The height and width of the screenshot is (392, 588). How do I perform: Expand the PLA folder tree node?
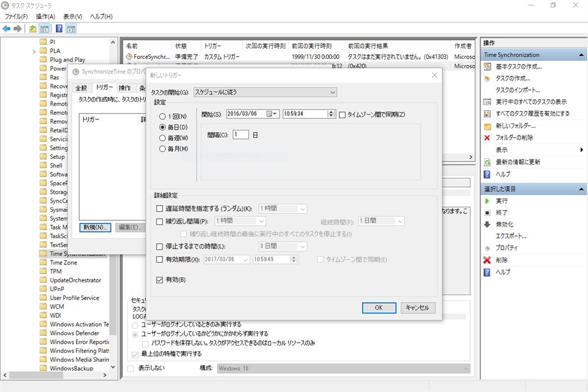(x=34, y=51)
